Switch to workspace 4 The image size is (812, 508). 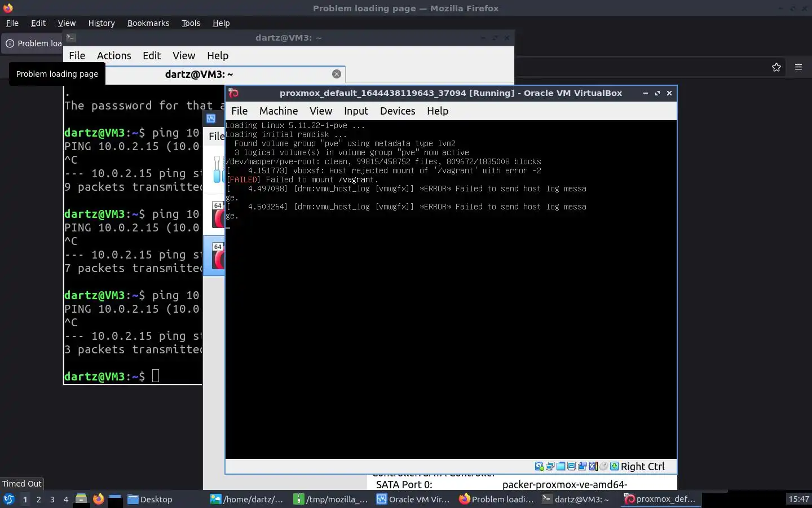65,499
